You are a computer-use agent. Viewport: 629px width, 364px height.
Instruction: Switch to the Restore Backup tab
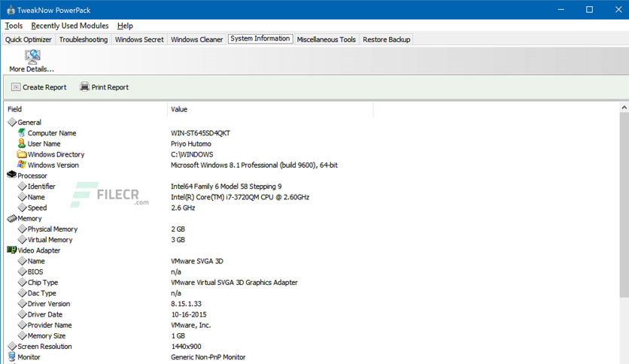386,39
